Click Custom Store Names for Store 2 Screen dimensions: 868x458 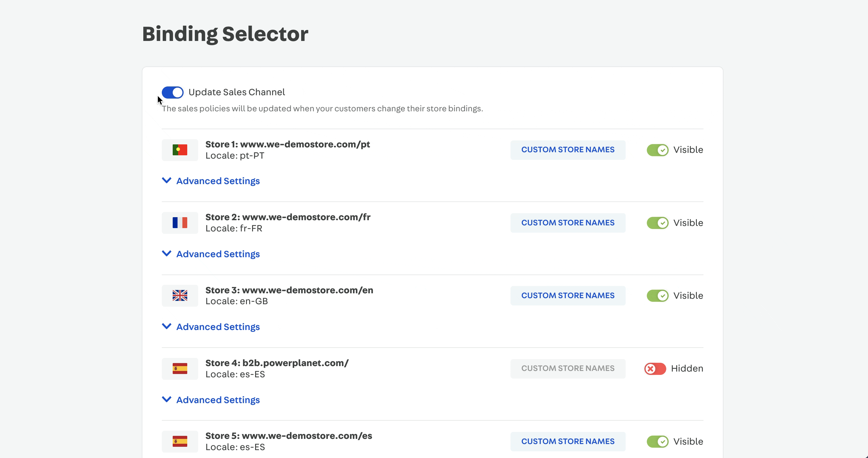click(x=567, y=223)
